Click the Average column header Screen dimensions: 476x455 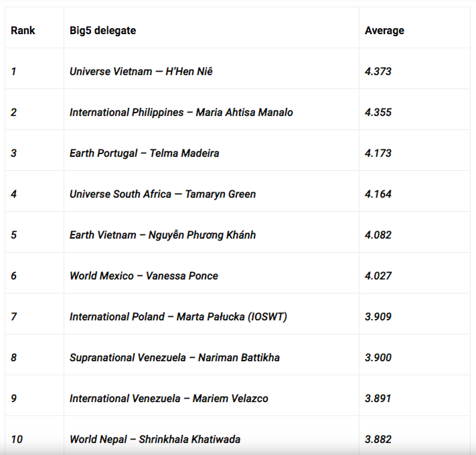[384, 30]
